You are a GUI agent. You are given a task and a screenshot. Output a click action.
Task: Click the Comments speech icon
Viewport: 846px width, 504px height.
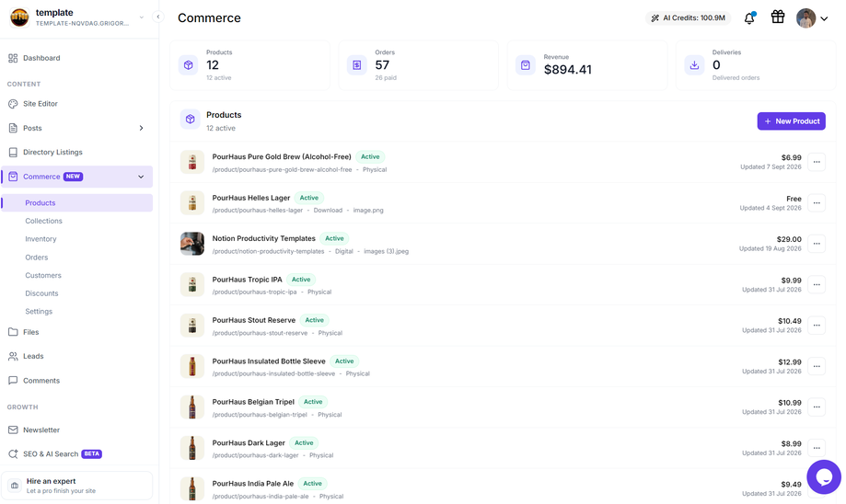(x=13, y=381)
